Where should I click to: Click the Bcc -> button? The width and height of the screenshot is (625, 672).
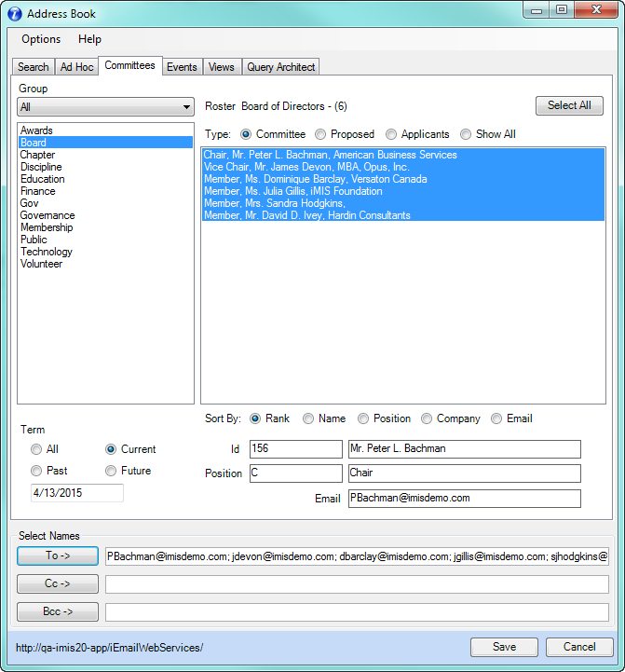58,612
